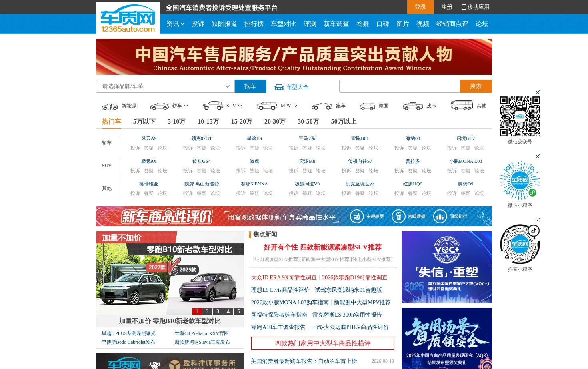Select the 皮卡 pickup truck icon
This screenshot has width=588, height=369.
413,106
